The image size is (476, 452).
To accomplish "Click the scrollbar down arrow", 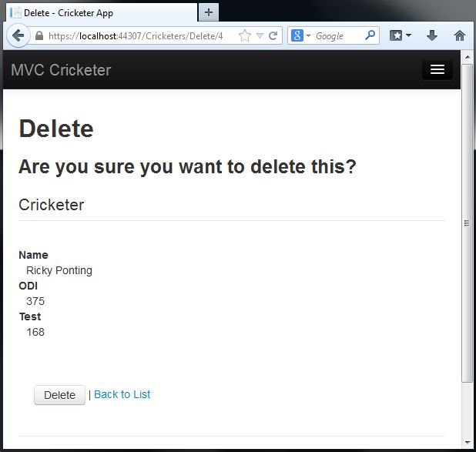I will pos(468,442).
